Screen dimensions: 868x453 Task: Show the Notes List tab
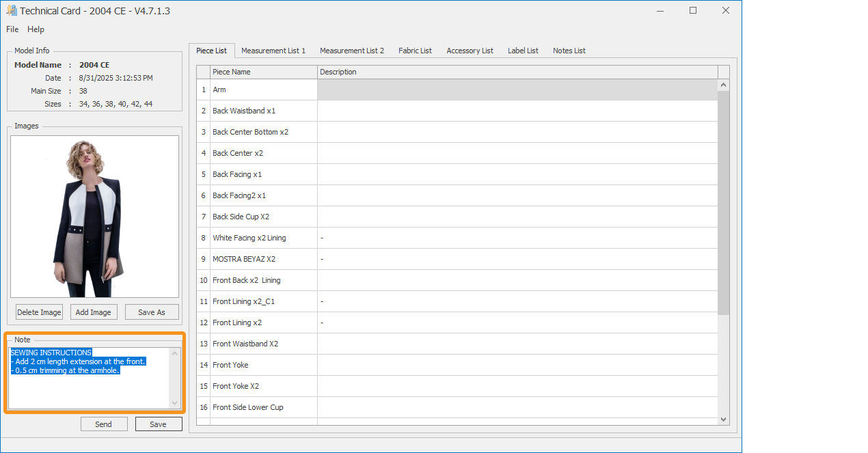(x=569, y=51)
